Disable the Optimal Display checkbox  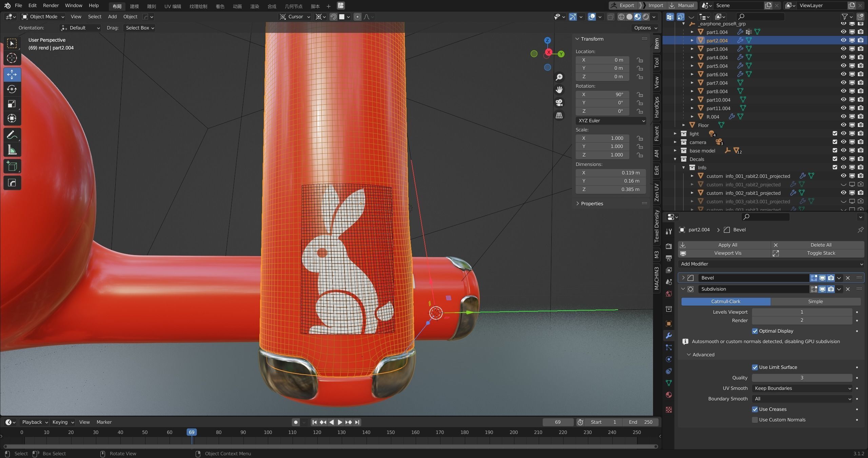[755, 331]
